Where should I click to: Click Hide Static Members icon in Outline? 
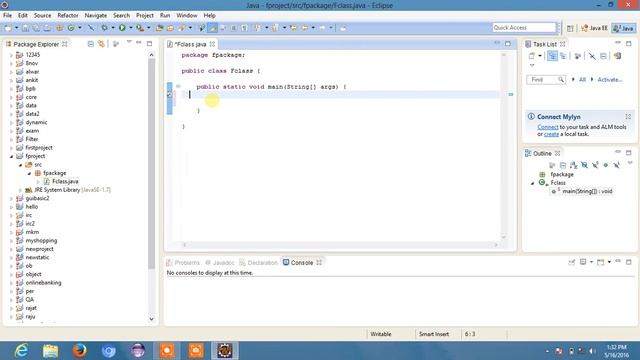point(595,165)
